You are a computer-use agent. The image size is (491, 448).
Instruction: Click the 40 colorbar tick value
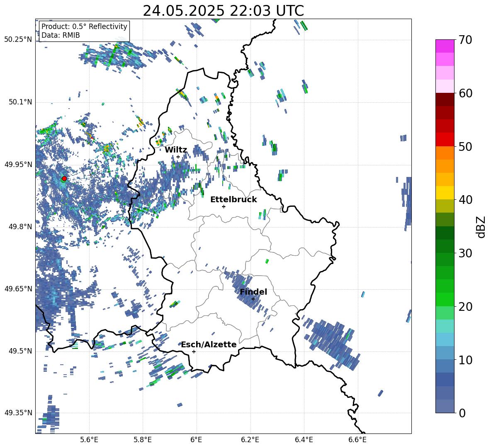click(x=465, y=200)
